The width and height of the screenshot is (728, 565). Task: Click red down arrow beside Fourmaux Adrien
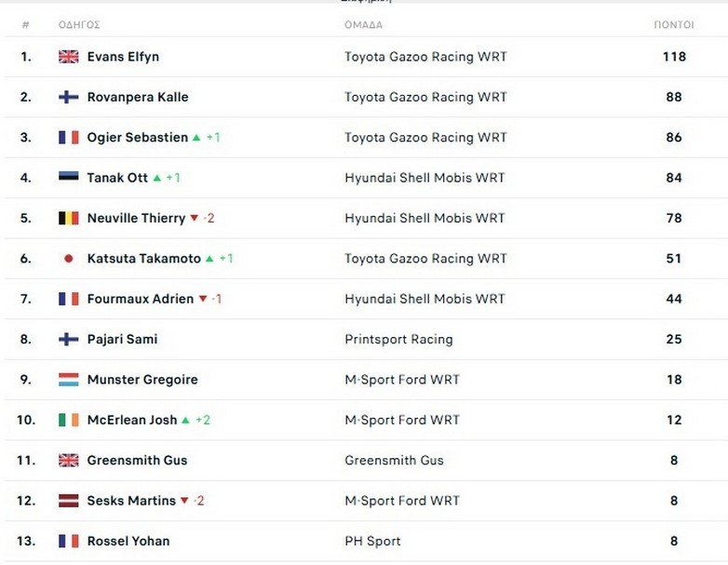[202, 299]
